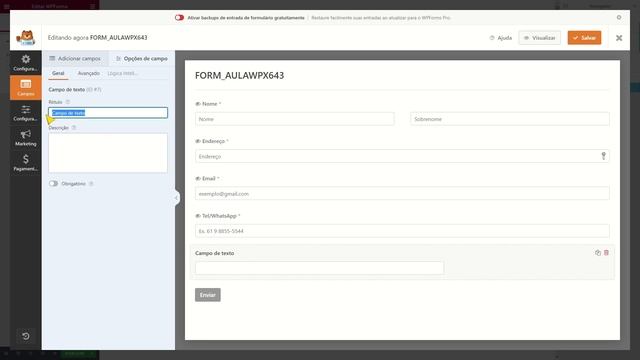Viewport: 640px width, 360px height.
Task: Toggle the Obrigatório switch
Action: click(x=53, y=184)
